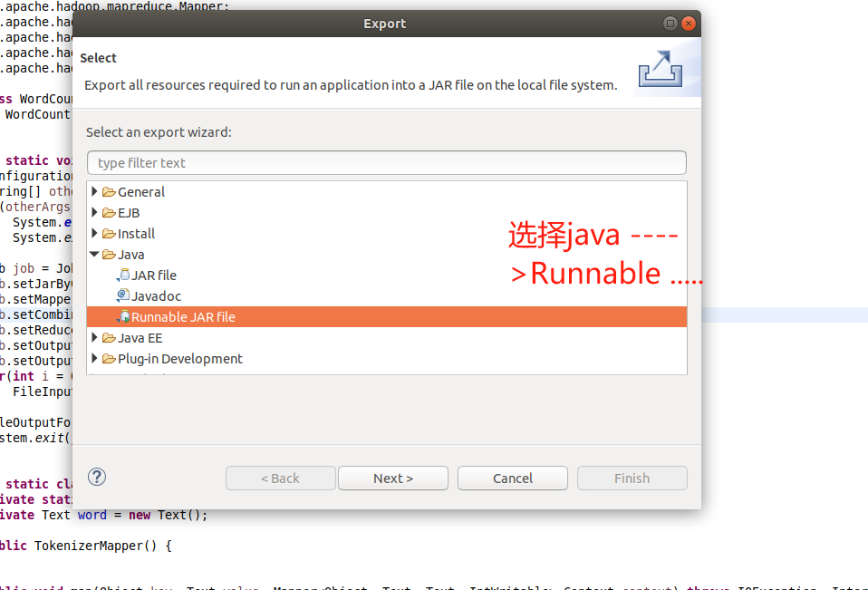Close the Export dialog
Viewport: 868px width, 590px height.
coord(689,24)
